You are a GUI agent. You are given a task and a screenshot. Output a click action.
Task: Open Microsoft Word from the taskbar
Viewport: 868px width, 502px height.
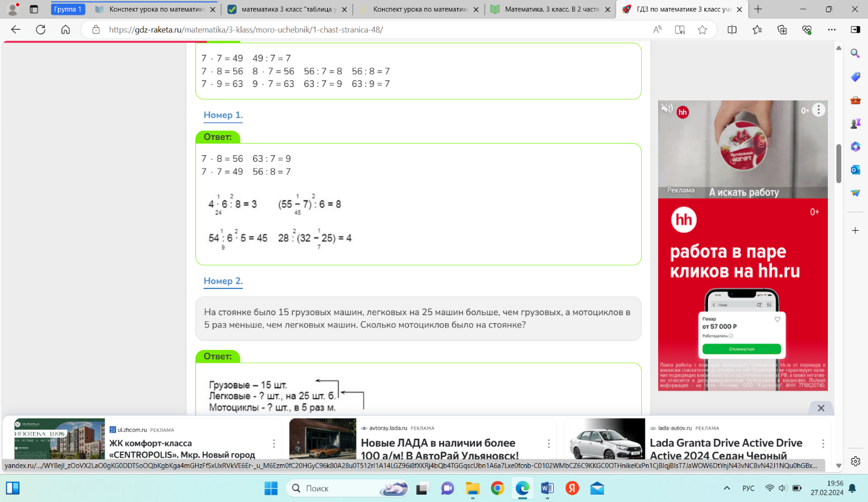pyautogui.click(x=547, y=489)
